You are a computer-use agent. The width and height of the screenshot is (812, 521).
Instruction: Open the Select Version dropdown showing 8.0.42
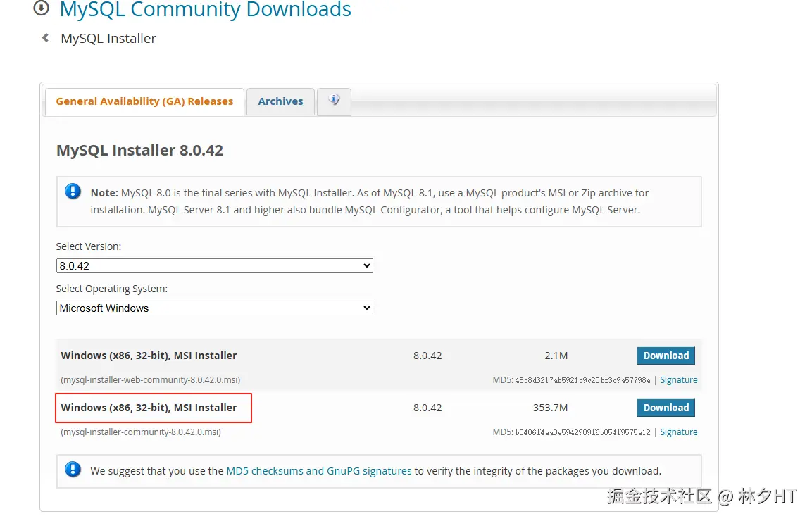[214, 265]
